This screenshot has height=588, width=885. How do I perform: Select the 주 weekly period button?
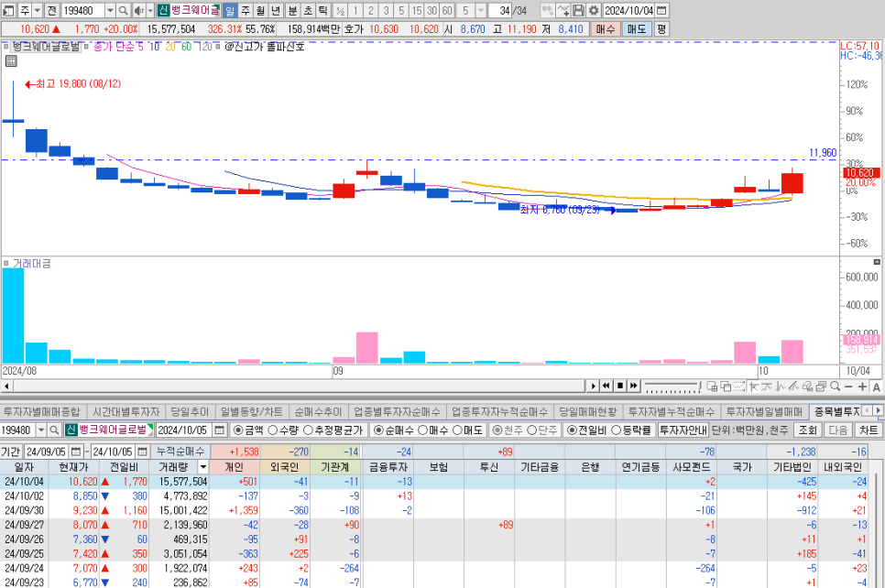245,10
